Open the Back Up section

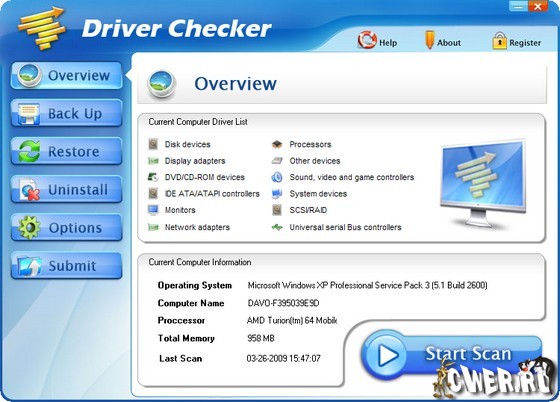click(x=66, y=114)
